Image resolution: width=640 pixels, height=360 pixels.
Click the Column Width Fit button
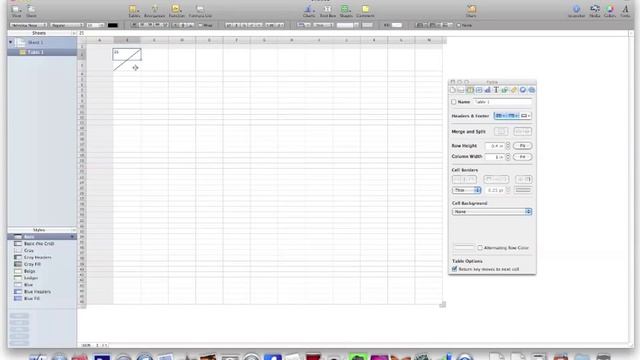(x=522, y=157)
